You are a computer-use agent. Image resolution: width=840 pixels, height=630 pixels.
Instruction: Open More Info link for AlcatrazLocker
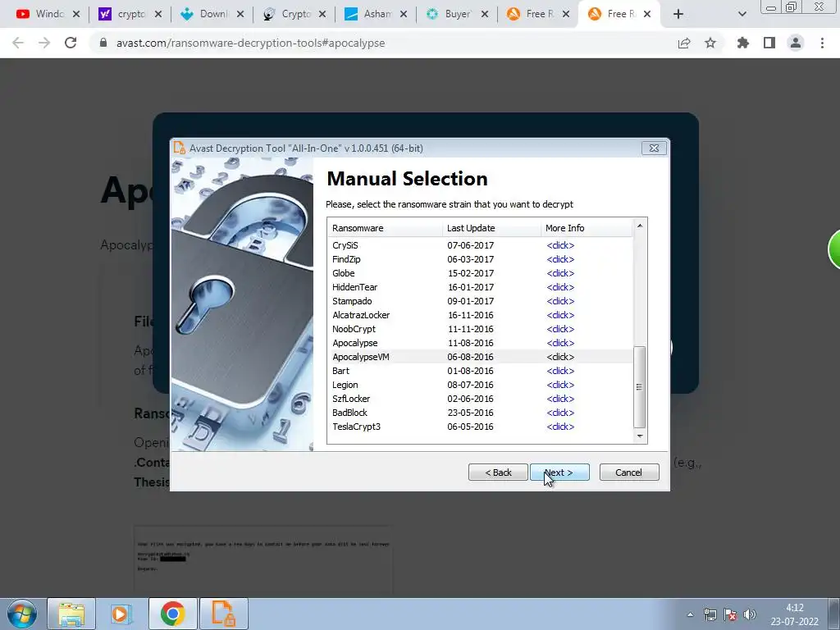[x=560, y=315]
